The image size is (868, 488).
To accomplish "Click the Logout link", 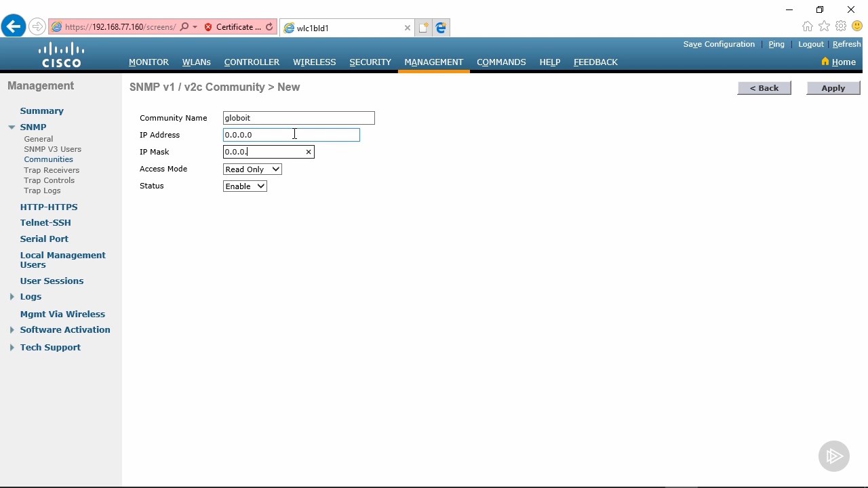I will [x=811, y=44].
